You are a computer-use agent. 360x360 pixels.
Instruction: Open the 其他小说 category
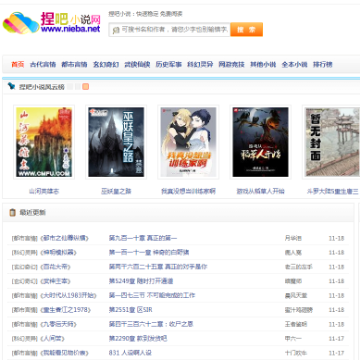click(x=263, y=64)
